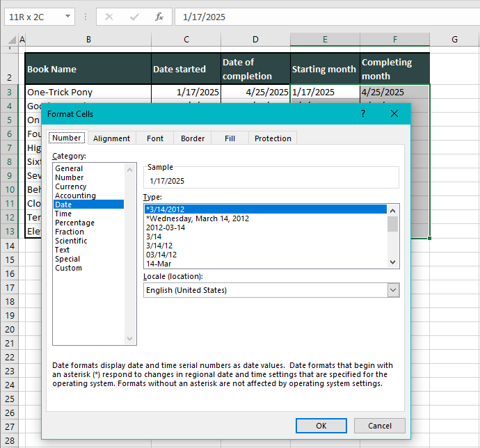Open the Insert Function fx icon
The height and width of the screenshot is (448, 480).
pyautogui.click(x=159, y=17)
